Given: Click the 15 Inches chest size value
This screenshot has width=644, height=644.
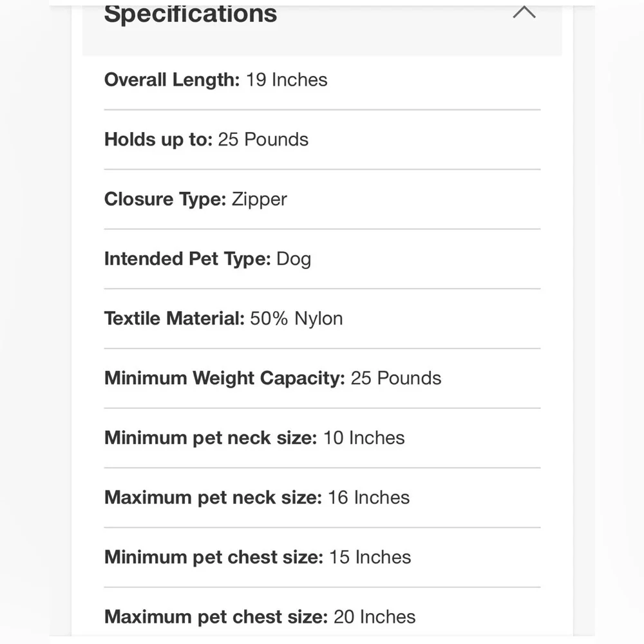Looking at the screenshot, I should 370,557.
